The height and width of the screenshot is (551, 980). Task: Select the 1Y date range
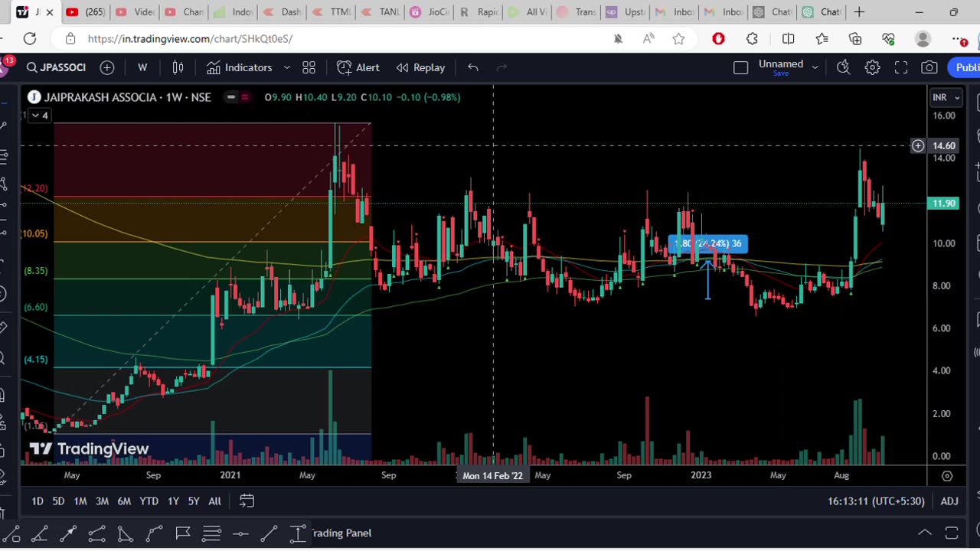tap(173, 501)
